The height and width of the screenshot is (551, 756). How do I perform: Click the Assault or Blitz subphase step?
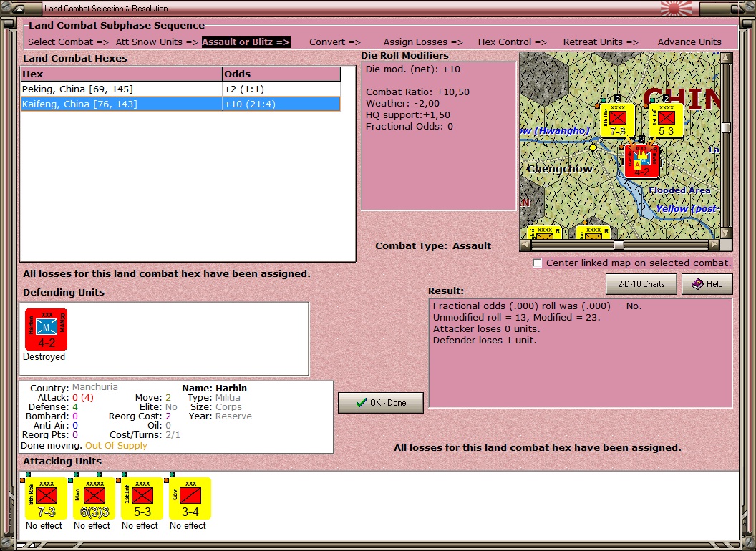pyautogui.click(x=246, y=42)
